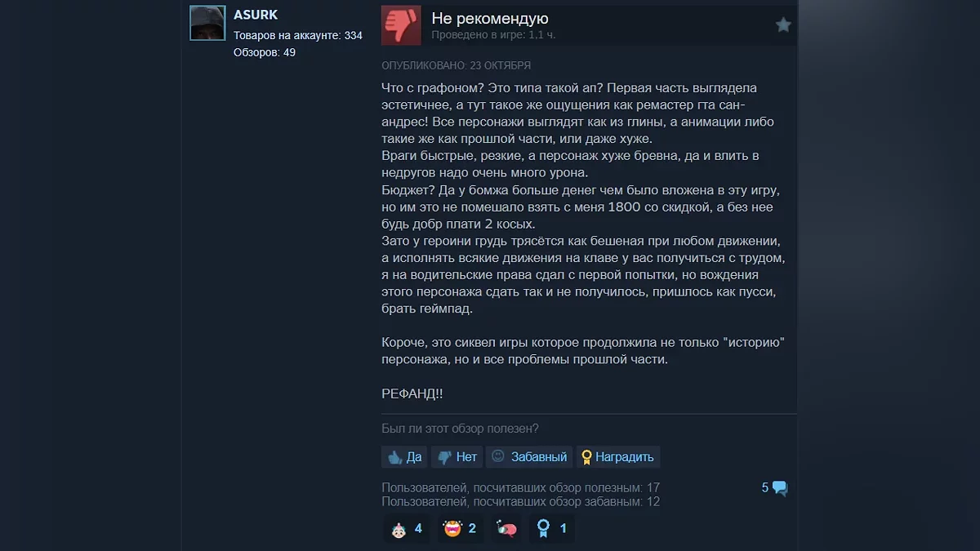980x551 pixels.
Task: Open the comments speech bubble icon
Action: pyautogui.click(x=780, y=488)
